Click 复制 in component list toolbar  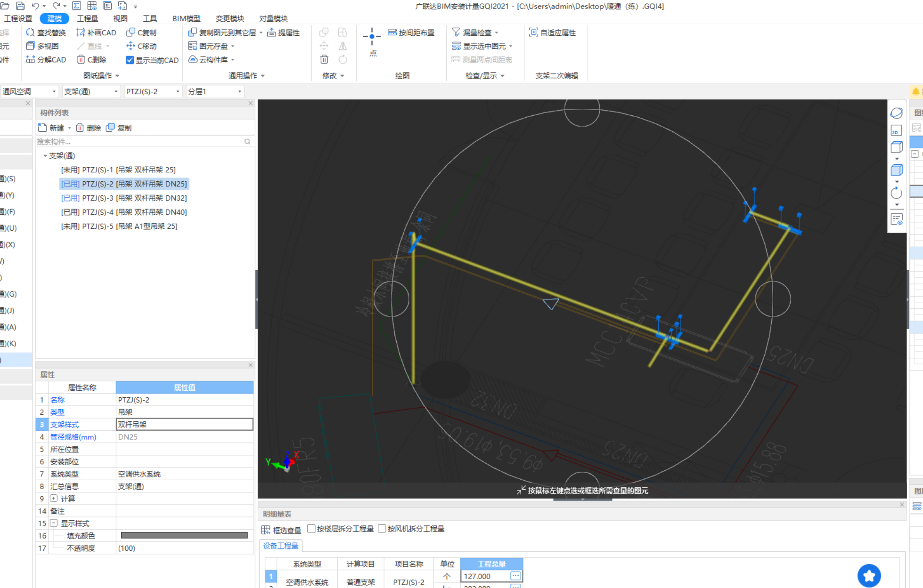click(119, 128)
